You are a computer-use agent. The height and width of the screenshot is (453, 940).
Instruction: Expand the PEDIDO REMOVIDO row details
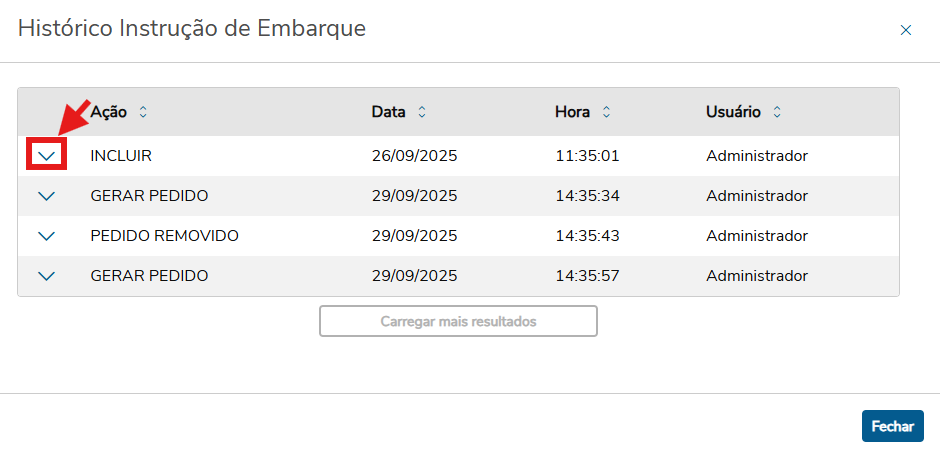46,236
